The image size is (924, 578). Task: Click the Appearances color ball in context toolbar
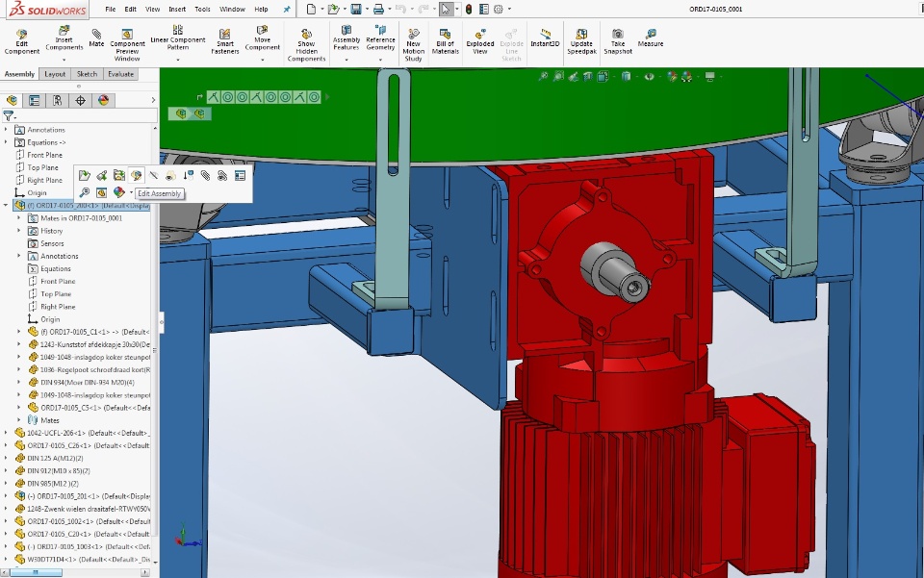(x=119, y=192)
